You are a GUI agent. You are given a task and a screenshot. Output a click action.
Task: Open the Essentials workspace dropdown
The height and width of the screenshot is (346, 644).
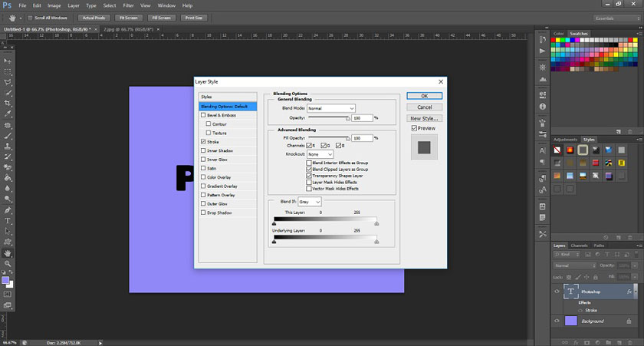click(x=617, y=18)
